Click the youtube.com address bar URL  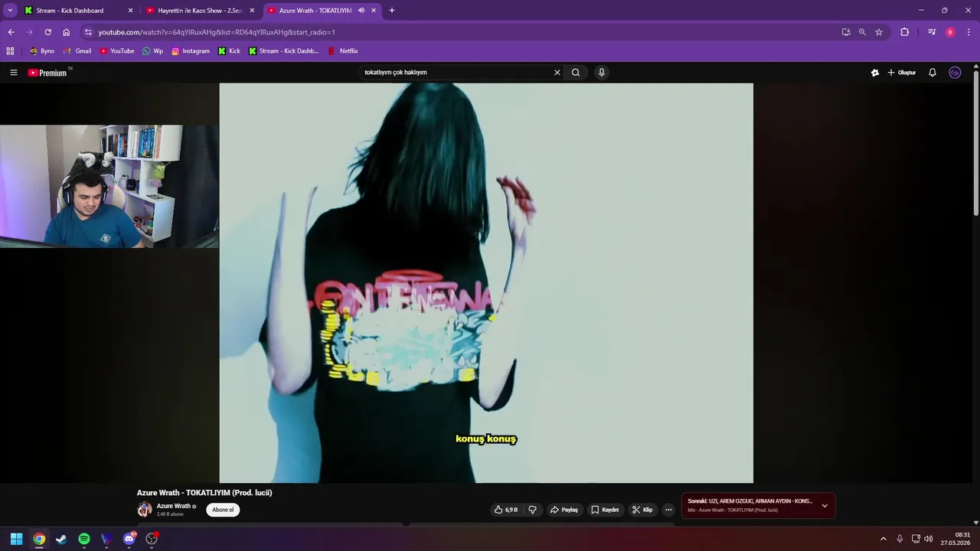pyautogui.click(x=217, y=32)
